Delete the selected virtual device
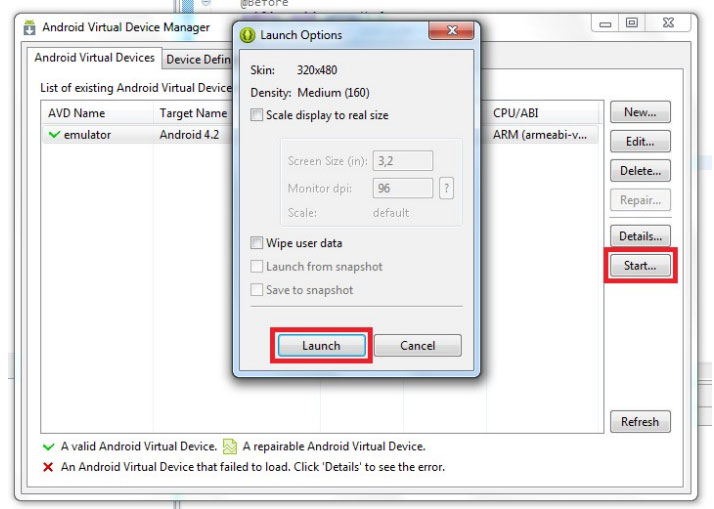This screenshot has height=509, width=714. [x=639, y=171]
